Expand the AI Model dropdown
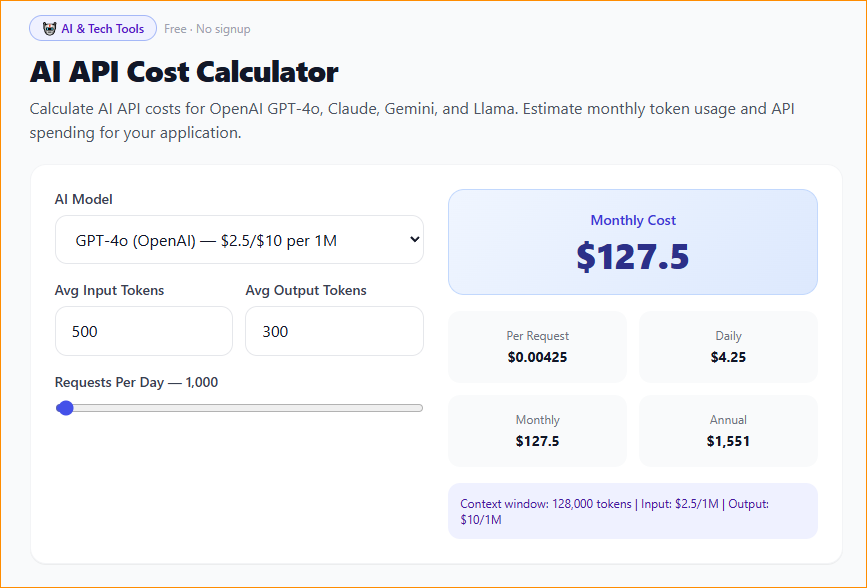The image size is (867, 588). (x=238, y=240)
